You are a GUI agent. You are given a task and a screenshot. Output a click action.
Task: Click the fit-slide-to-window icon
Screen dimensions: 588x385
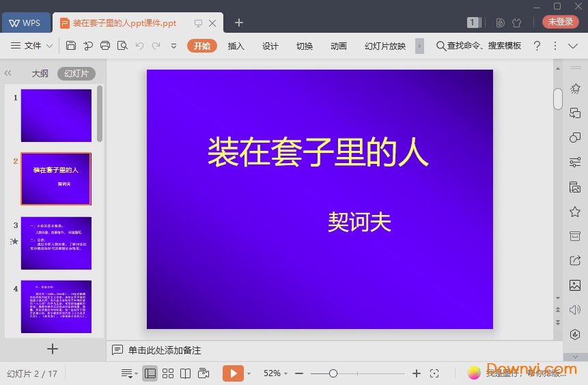point(434,373)
